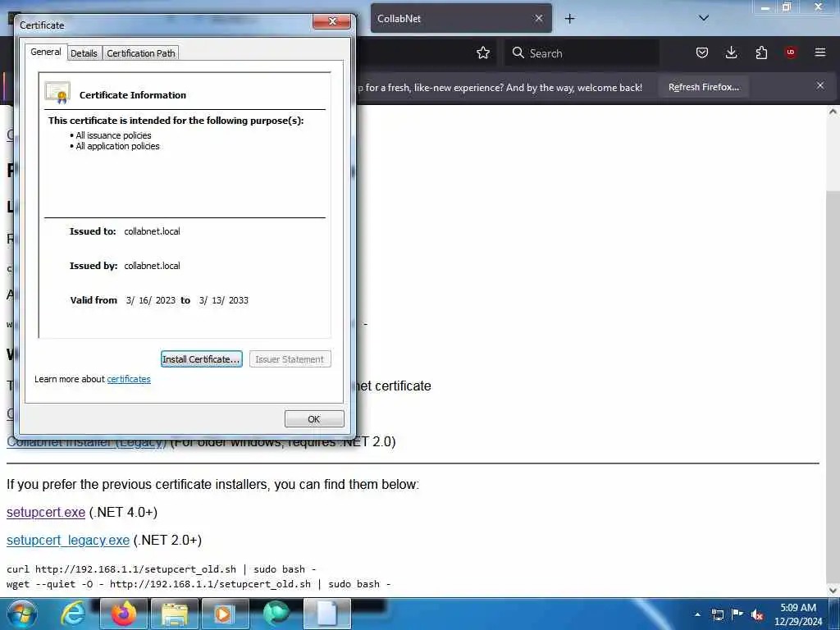Click inside the Firefox Search field
The width and height of the screenshot is (840, 630).
coord(582,53)
